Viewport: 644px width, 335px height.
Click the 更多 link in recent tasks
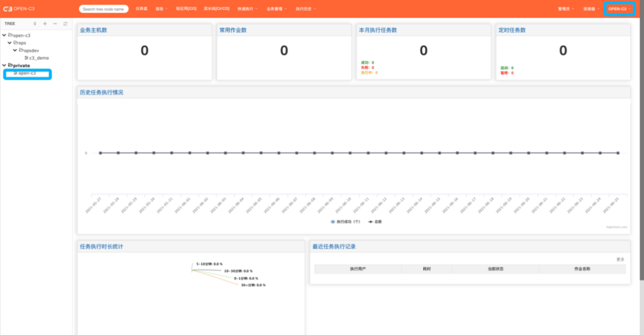[620, 259]
